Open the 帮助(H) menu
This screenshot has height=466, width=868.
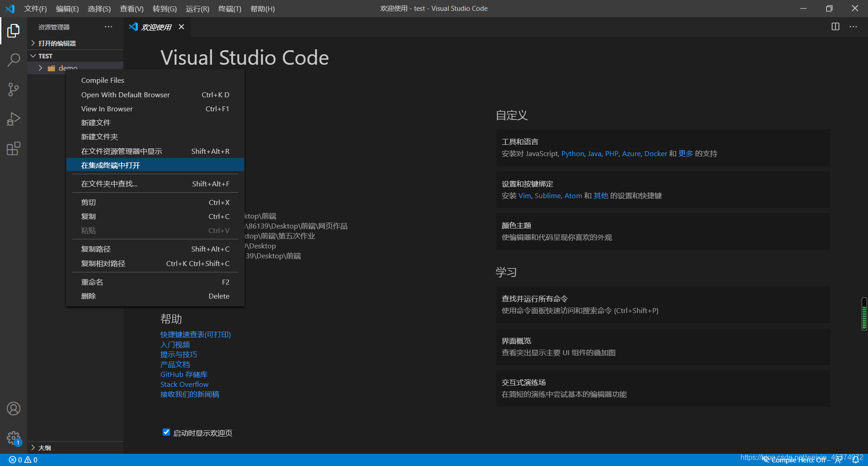(x=263, y=9)
